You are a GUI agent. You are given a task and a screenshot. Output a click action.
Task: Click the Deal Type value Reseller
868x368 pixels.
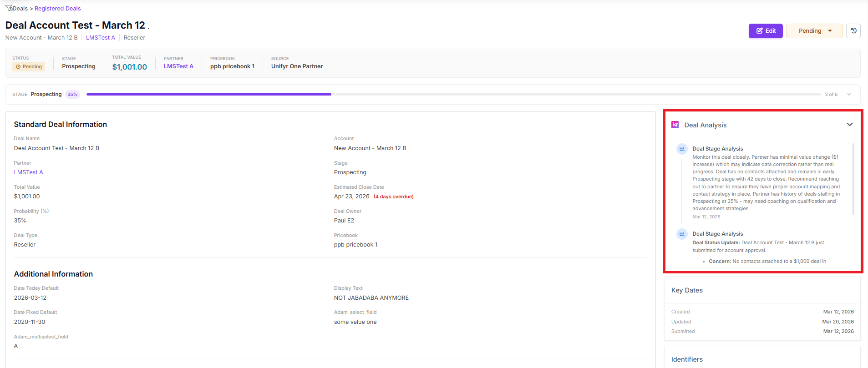pyautogui.click(x=25, y=245)
